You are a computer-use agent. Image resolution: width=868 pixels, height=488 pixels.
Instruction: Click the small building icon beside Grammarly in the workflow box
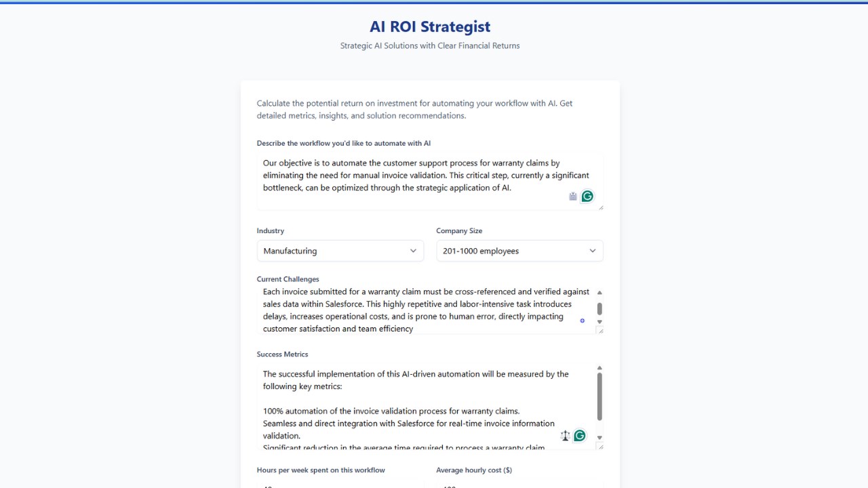tap(573, 197)
